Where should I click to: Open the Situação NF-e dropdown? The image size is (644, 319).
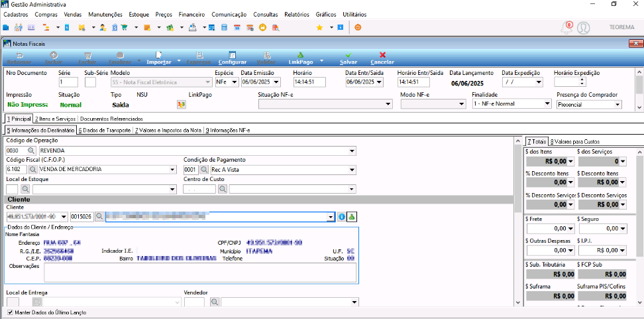(x=388, y=104)
